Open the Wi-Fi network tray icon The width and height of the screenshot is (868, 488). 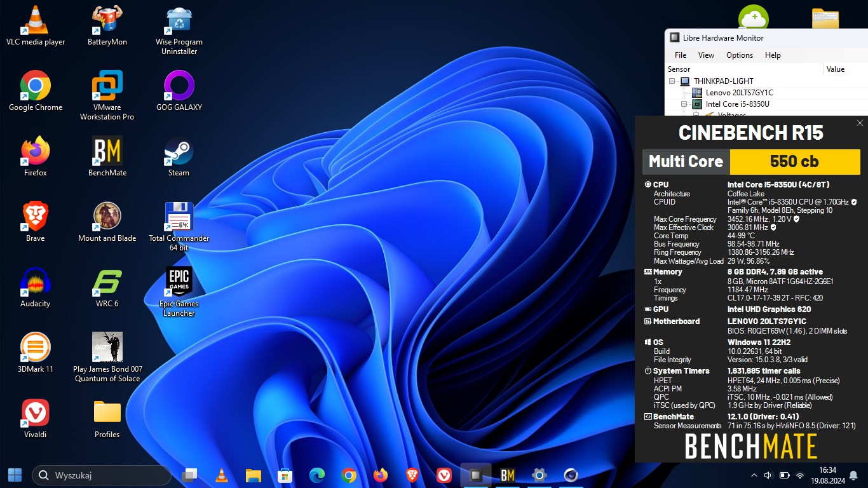(x=800, y=475)
